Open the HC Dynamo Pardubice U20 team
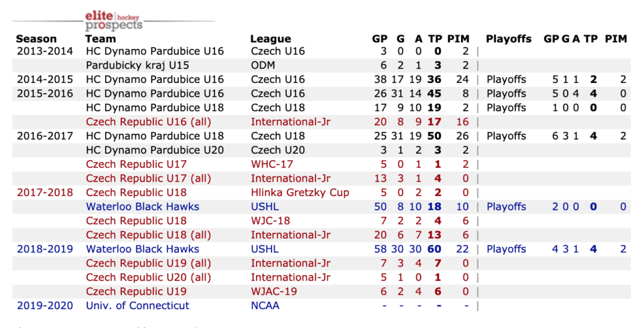 pyautogui.click(x=155, y=150)
